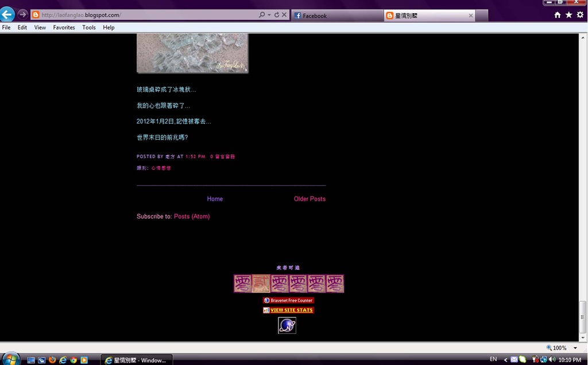Viewport: 588px width, 365px height.
Task: Open the File menu
Action: pos(6,28)
